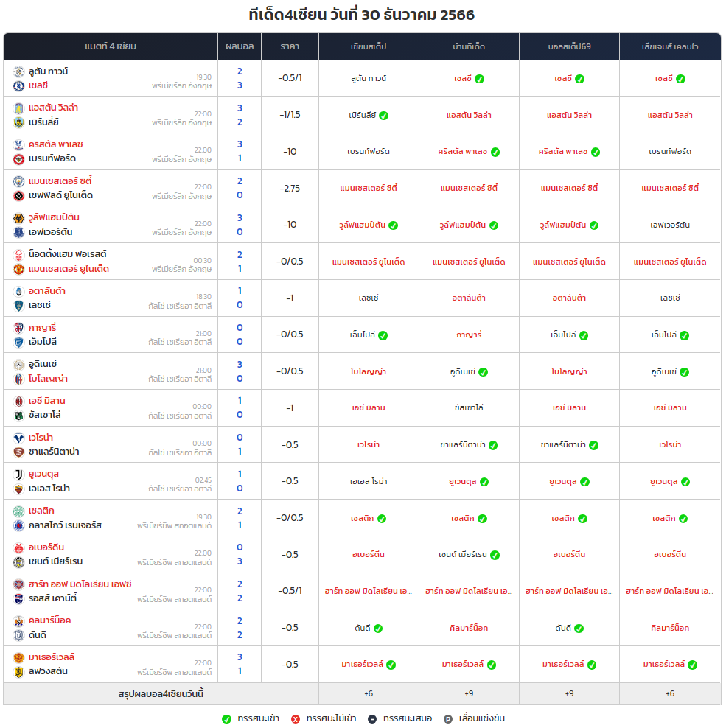The height and width of the screenshot is (728, 726).
Task: Open the ลูตัน ทาวน์ team link in match column
Action: (49, 71)
